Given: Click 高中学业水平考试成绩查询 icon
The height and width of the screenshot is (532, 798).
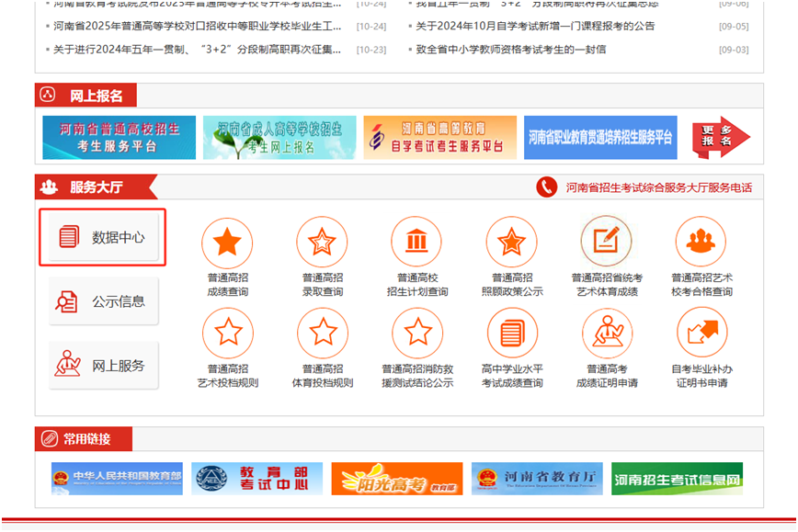Looking at the screenshot, I should click(512, 332).
